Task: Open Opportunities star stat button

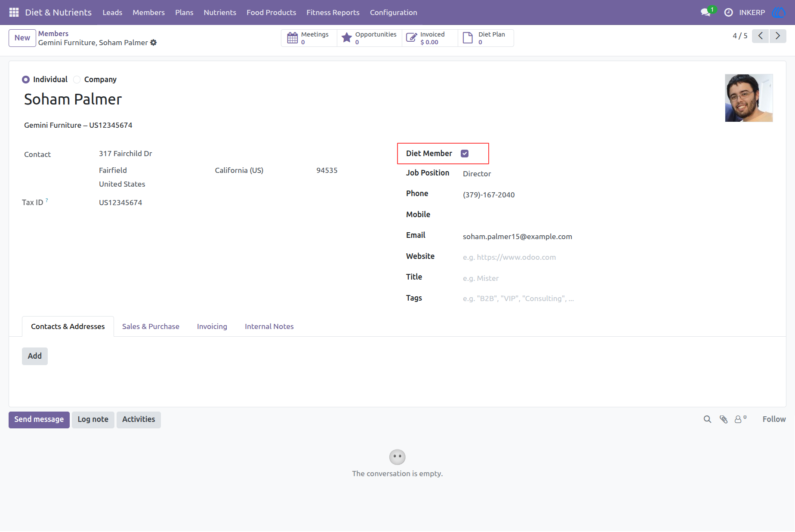Action: coord(370,38)
